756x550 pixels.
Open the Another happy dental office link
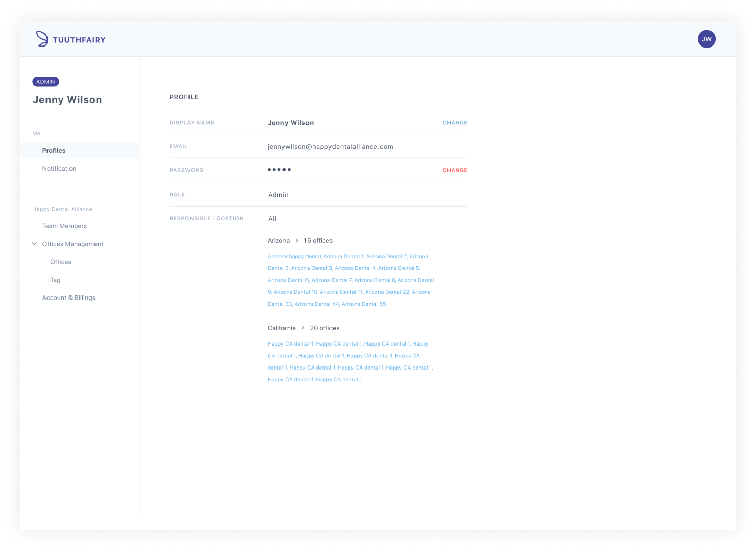[294, 256]
